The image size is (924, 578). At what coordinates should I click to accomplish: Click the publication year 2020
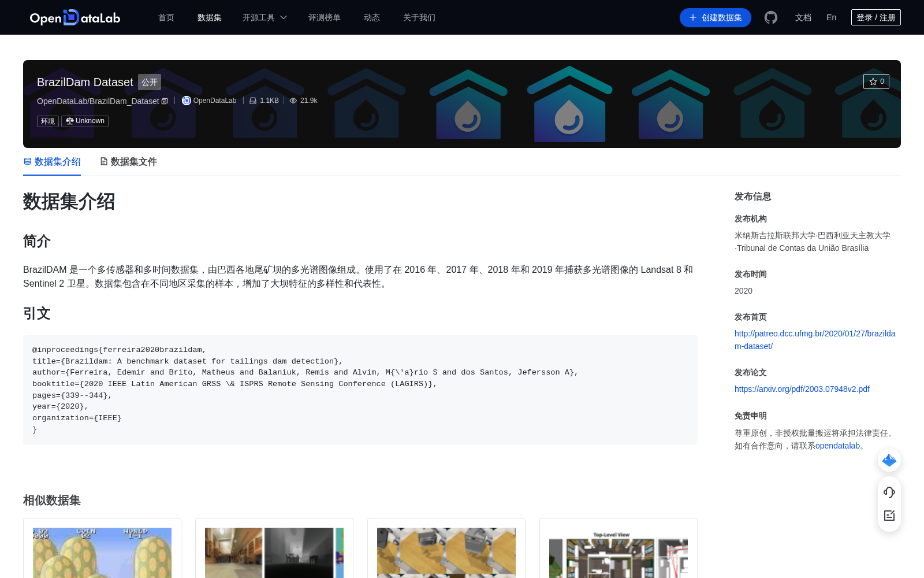tap(743, 291)
